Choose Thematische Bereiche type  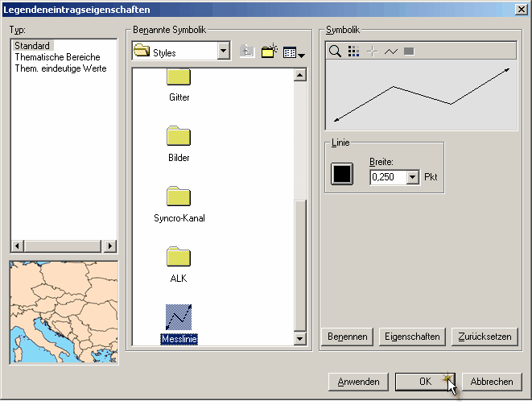pyautogui.click(x=57, y=57)
